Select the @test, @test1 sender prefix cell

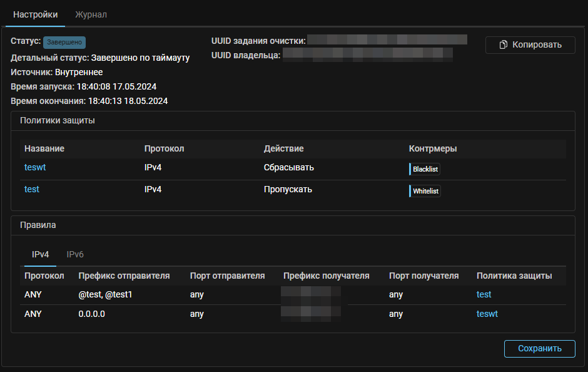click(106, 294)
